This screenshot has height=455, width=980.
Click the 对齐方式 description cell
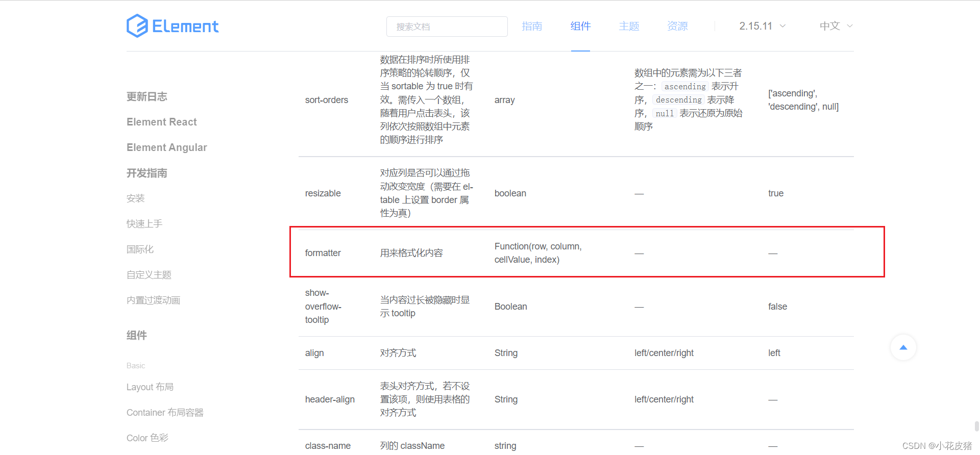[398, 353]
